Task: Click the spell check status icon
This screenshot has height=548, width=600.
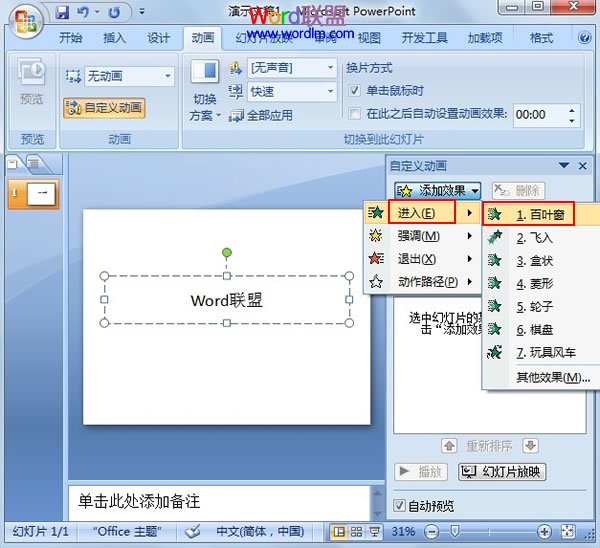Action: click(x=192, y=531)
